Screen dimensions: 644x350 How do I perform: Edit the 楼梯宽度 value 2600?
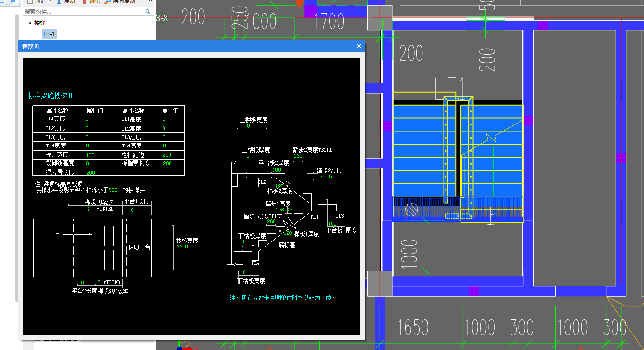(182, 247)
